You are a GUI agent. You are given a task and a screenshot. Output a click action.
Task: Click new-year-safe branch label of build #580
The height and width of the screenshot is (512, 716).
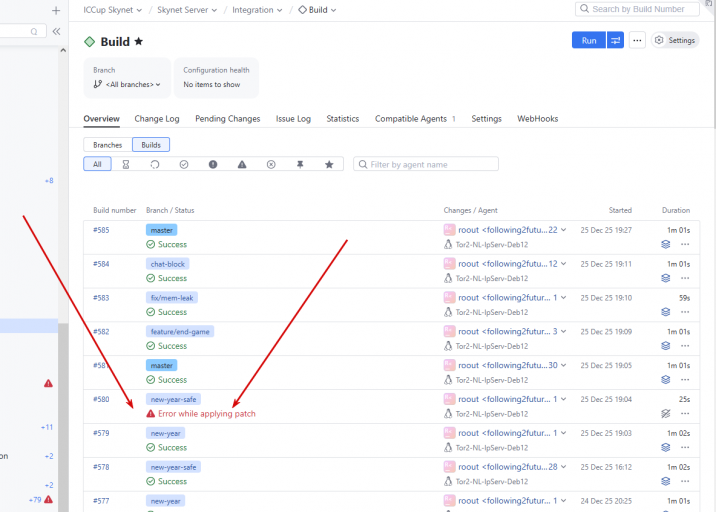[174, 399]
